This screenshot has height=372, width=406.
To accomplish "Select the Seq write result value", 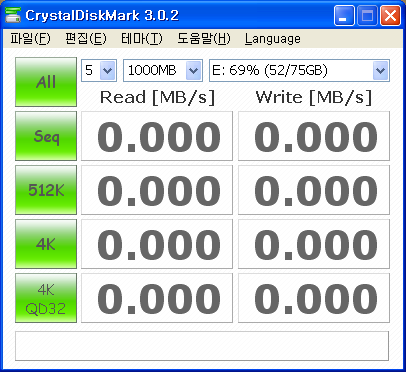I will click(314, 136).
